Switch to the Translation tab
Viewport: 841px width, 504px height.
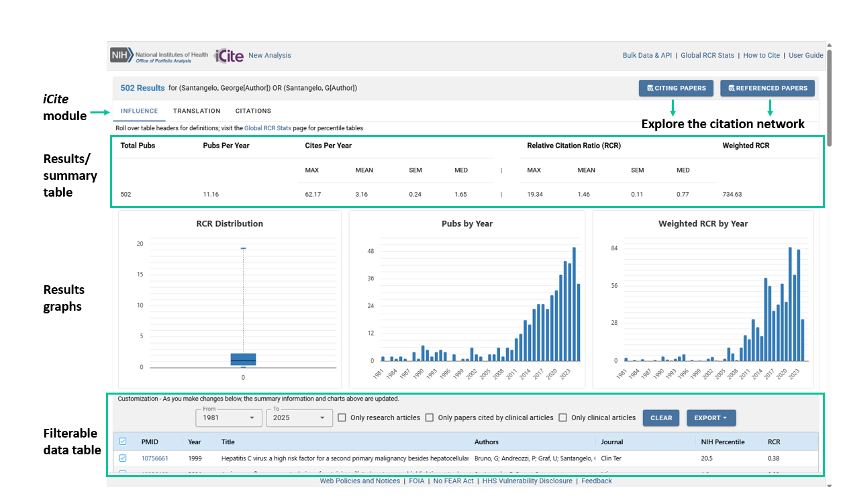197,111
